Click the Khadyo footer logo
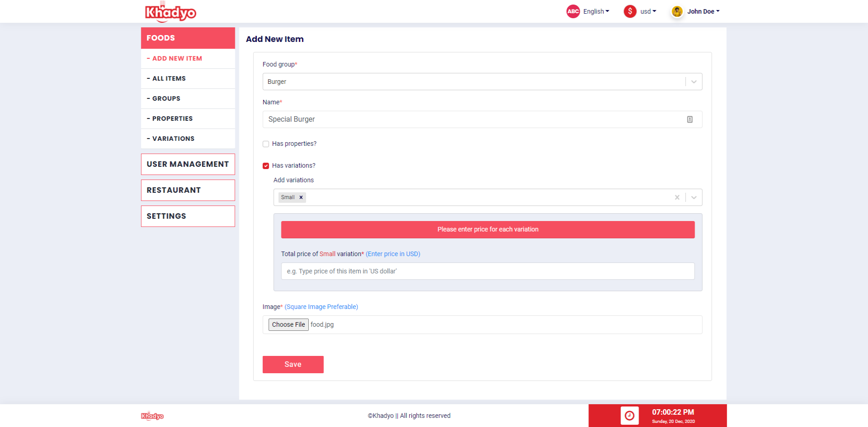868x427 pixels. click(x=152, y=416)
